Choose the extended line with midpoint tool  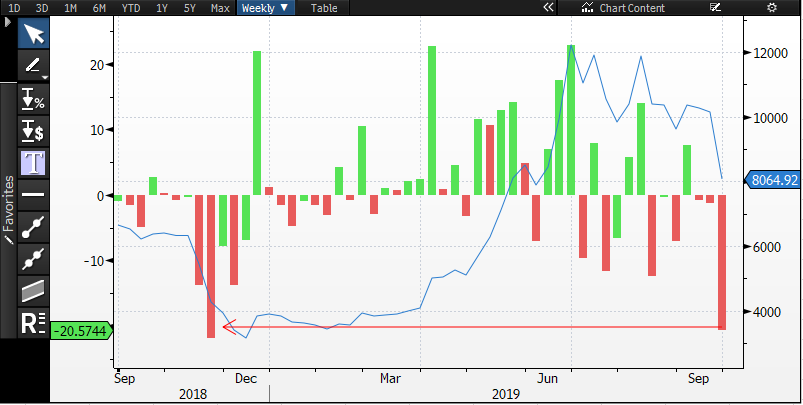[34, 258]
